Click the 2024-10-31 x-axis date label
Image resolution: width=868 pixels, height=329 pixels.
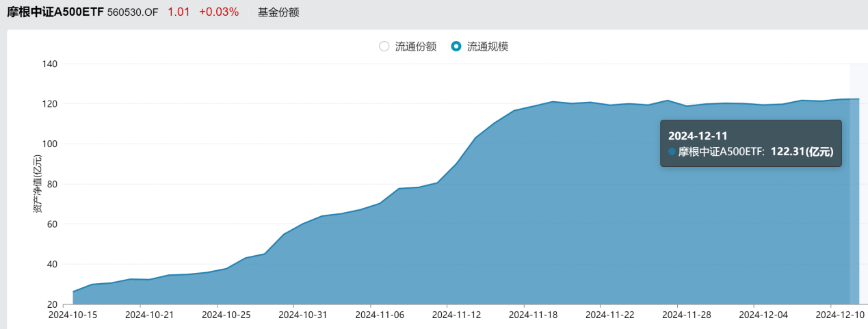pos(293,315)
